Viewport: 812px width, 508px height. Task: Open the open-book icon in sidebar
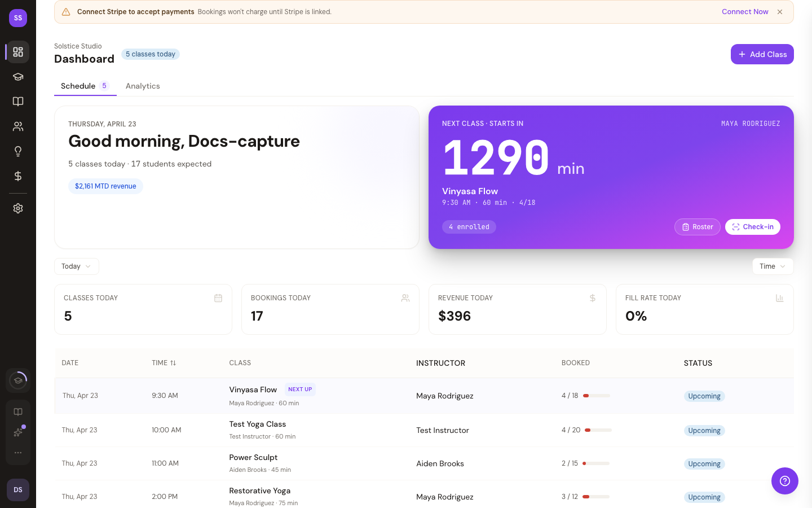tap(18, 102)
